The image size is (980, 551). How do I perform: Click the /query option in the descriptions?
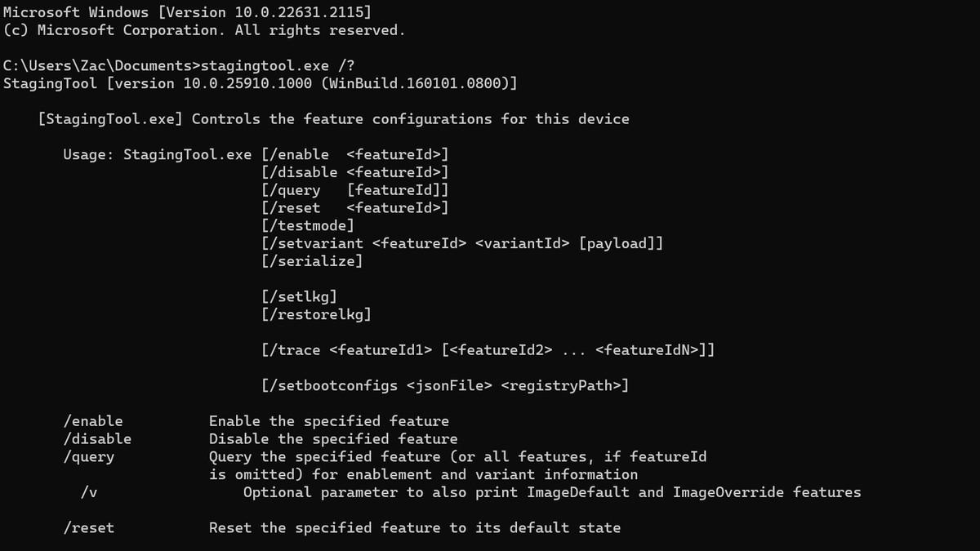click(x=89, y=457)
